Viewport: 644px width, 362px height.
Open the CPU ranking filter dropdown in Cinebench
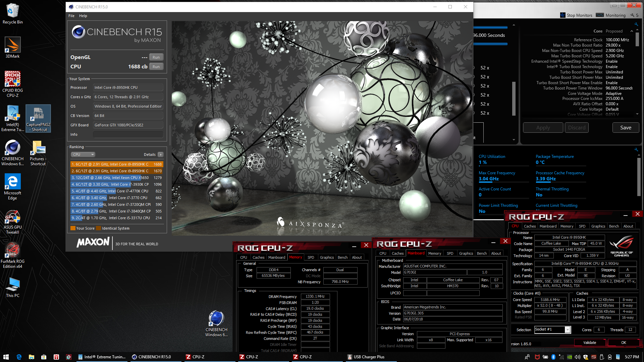(x=83, y=155)
